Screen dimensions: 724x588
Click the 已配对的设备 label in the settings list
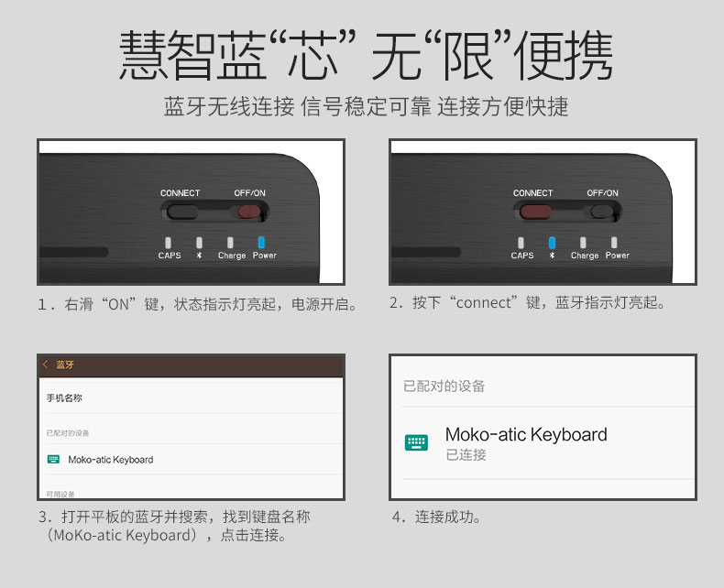[68, 433]
